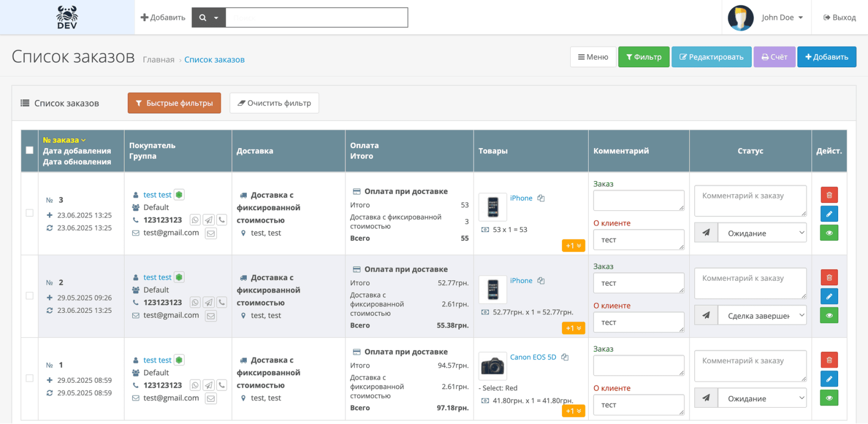
Task: Click Telegram icon for order 2 phone
Action: 209,303
